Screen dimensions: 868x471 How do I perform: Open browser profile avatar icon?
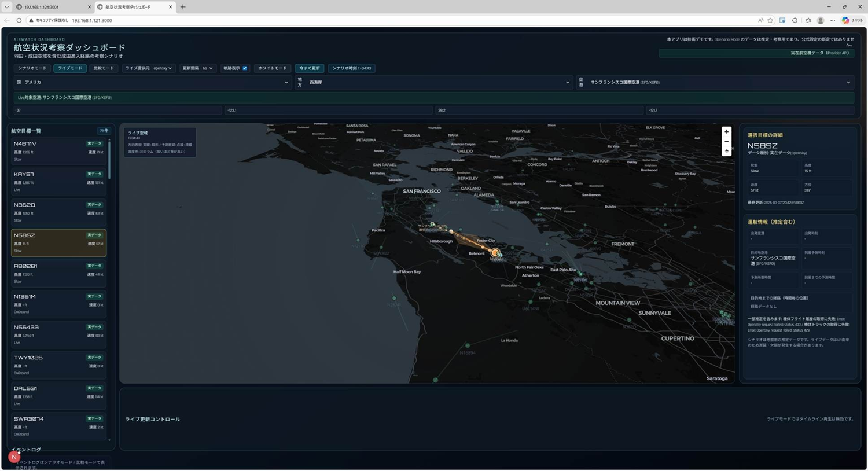tap(820, 20)
